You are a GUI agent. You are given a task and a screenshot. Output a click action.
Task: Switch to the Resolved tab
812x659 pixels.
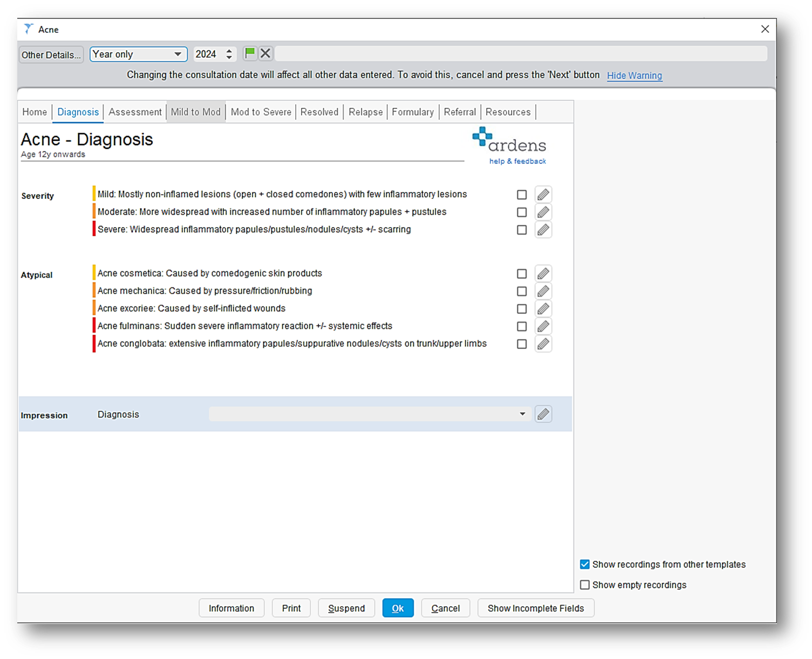coord(319,112)
